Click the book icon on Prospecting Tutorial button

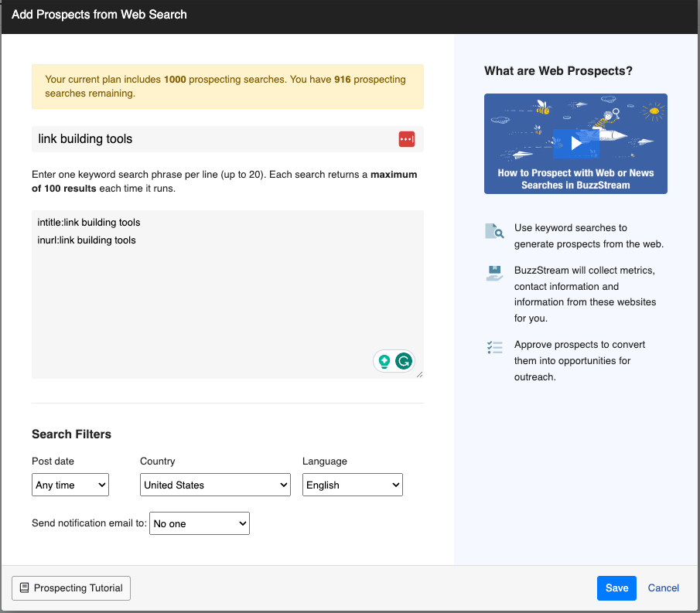[26, 587]
